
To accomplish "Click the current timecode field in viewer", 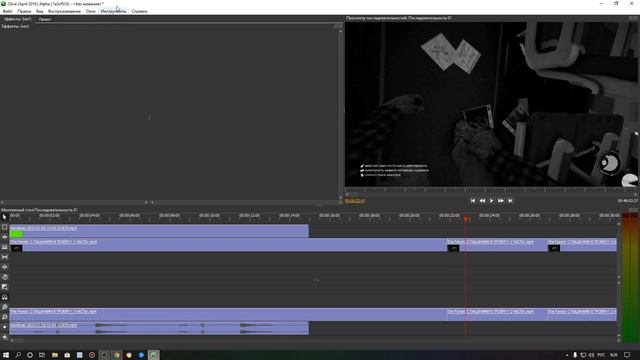I will click(x=355, y=201).
